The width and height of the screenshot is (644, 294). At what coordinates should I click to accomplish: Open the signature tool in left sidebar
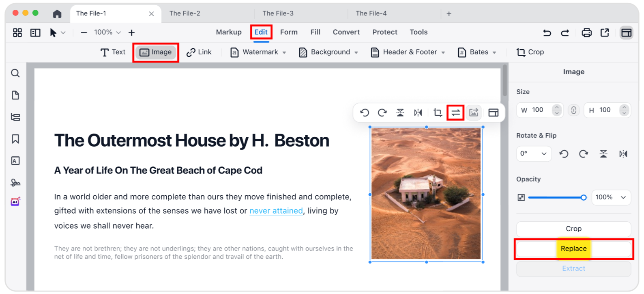tap(15, 183)
